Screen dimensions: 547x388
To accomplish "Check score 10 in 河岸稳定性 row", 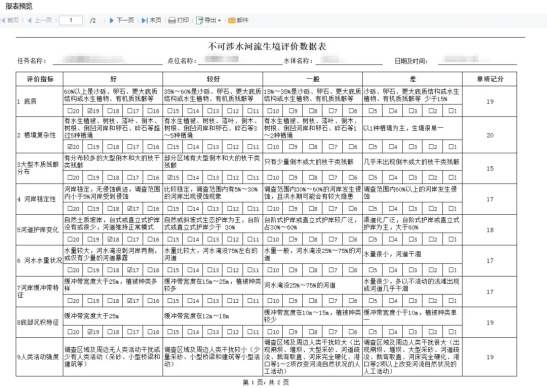I will tap(269, 208).
